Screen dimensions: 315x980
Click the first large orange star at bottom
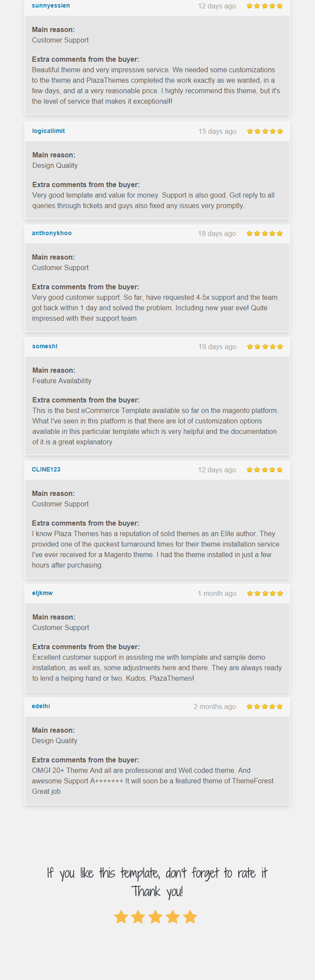click(121, 917)
